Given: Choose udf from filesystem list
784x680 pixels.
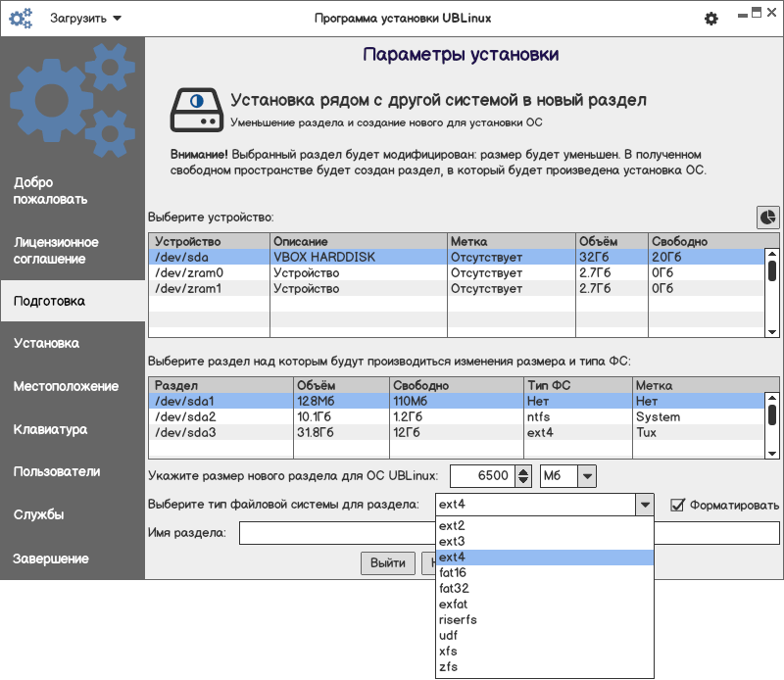Looking at the screenshot, I should pyautogui.click(x=545, y=636).
